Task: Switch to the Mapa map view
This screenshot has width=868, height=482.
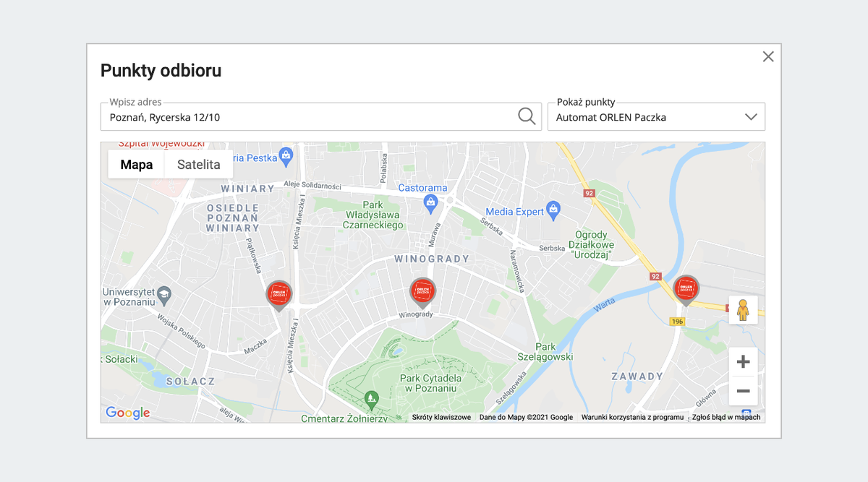Action: click(137, 164)
